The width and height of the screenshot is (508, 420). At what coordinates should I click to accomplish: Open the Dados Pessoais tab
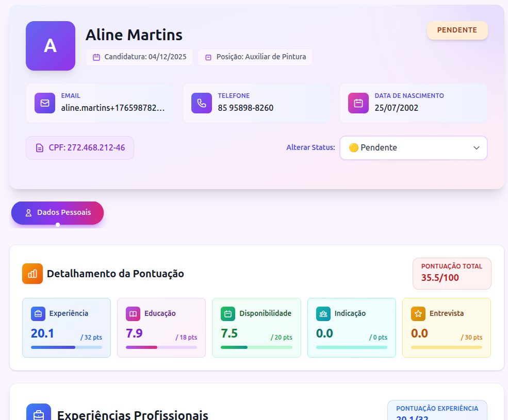(58, 213)
